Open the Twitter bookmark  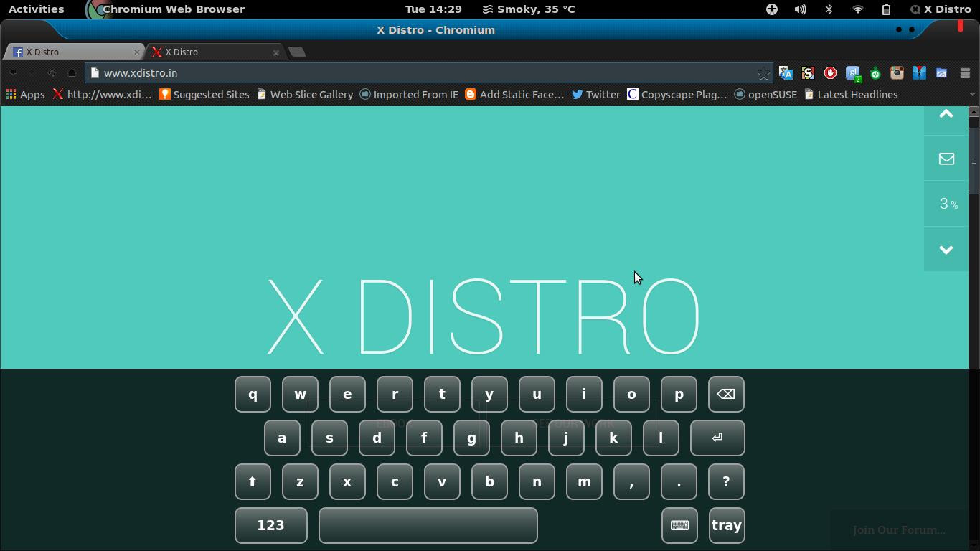click(x=595, y=95)
